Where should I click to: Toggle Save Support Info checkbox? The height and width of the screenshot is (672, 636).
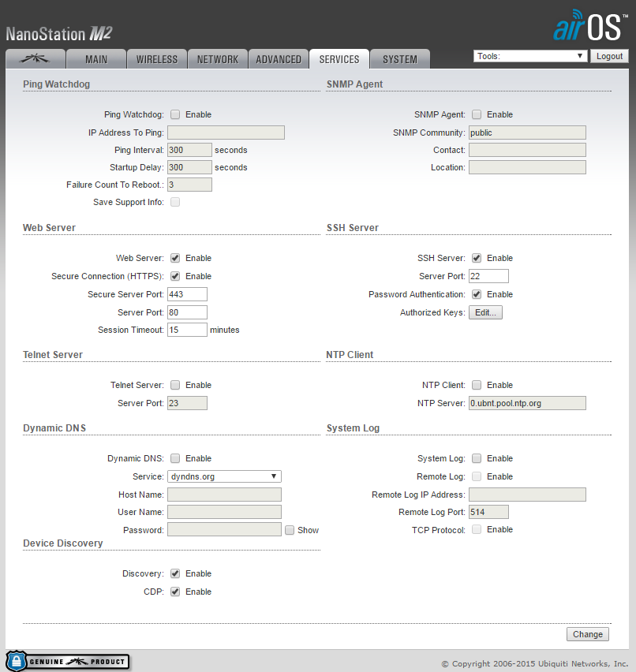(x=175, y=202)
